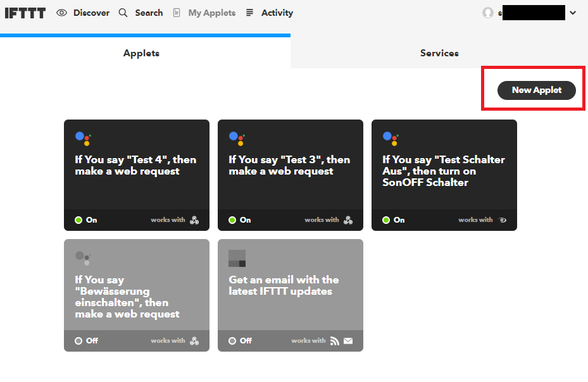The height and width of the screenshot is (382, 588).
Task: Click 'works with' on email updates applet
Action: pos(308,341)
